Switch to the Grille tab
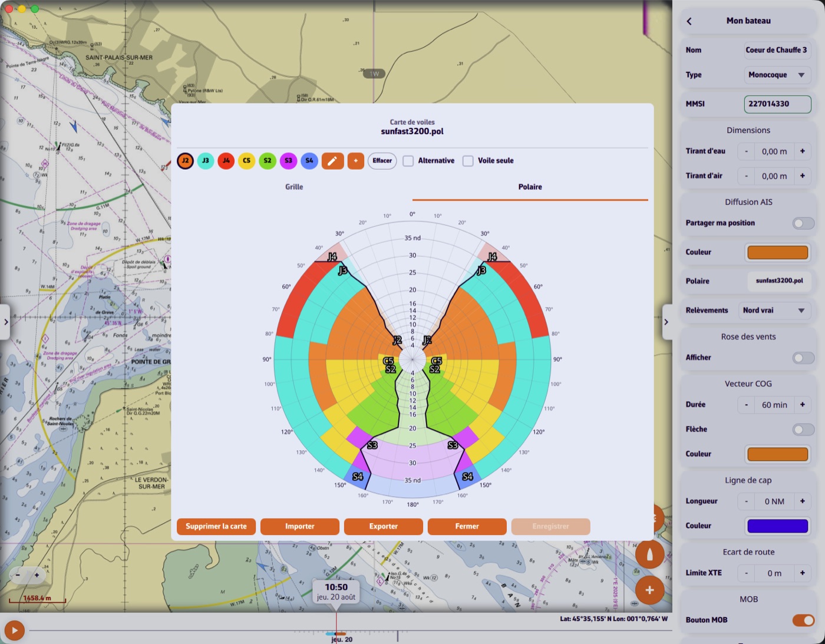825x644 pixels. (294, 187)
